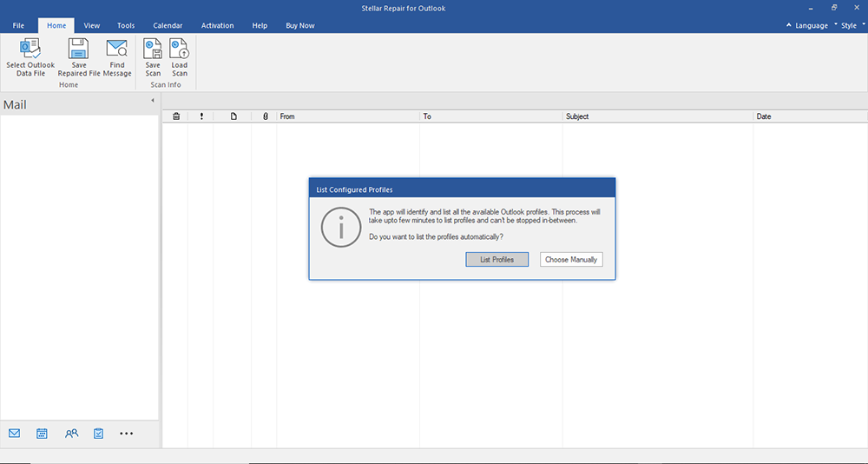Open the File menu
Screen dimensions: 868x464
18,25
